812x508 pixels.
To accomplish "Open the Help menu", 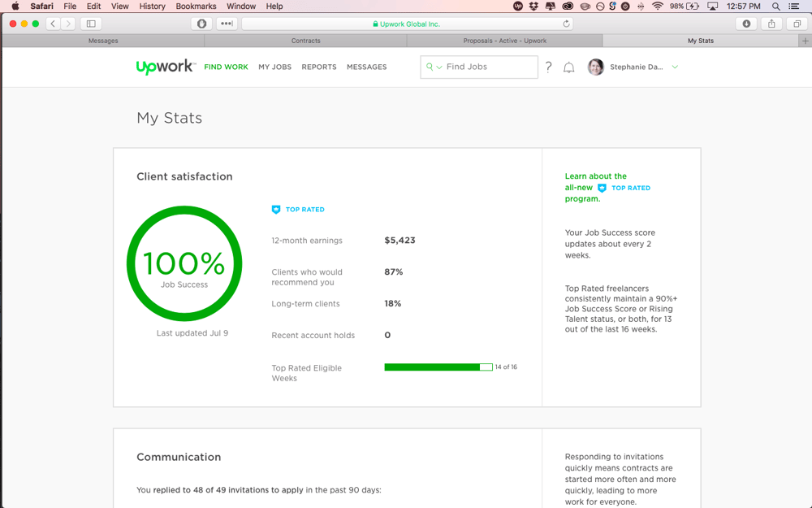I will 274,7.
